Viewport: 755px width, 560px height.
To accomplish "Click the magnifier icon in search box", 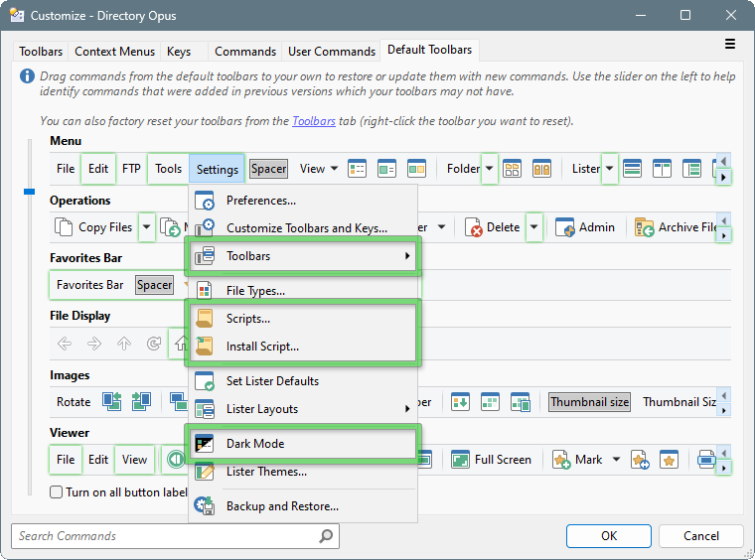I will [x=326, y=535].
